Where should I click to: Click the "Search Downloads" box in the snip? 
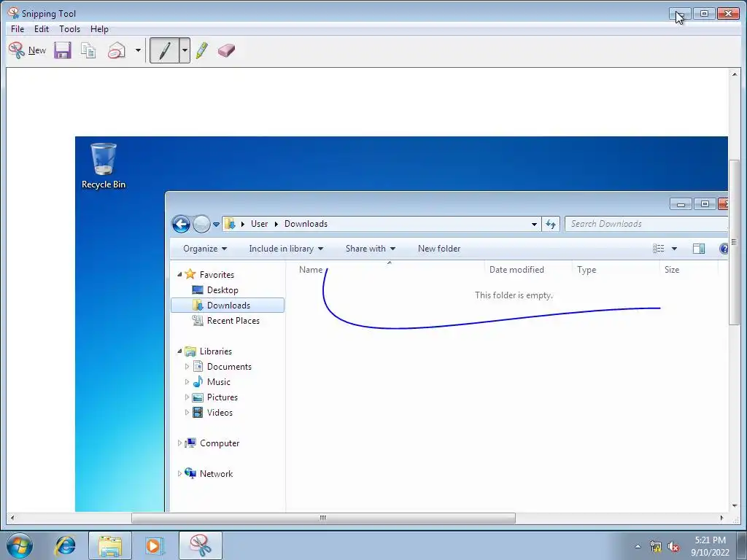coord(646,224)
